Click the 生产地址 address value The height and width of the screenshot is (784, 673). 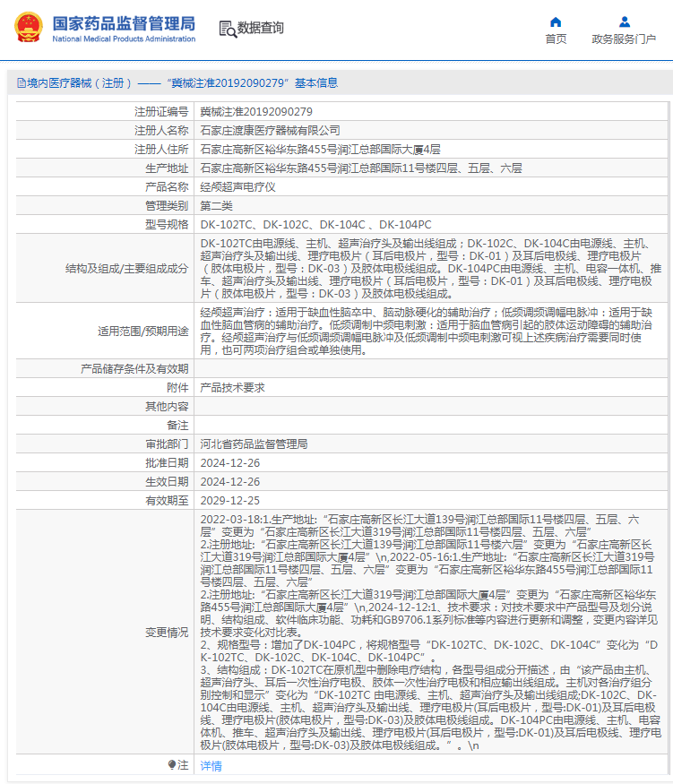361,168
